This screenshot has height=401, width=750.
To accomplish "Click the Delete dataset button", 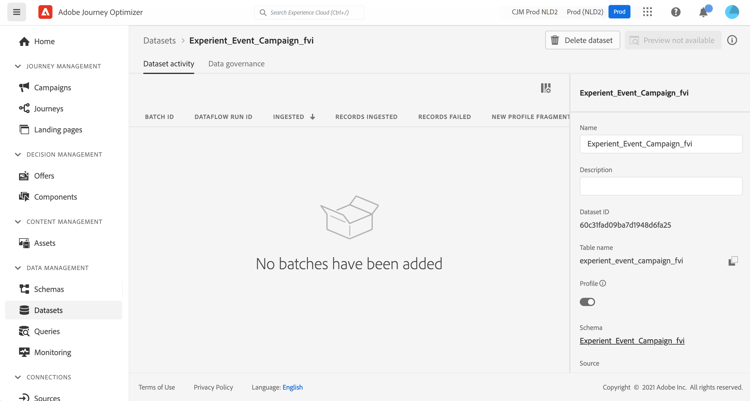I will point(582,40).
